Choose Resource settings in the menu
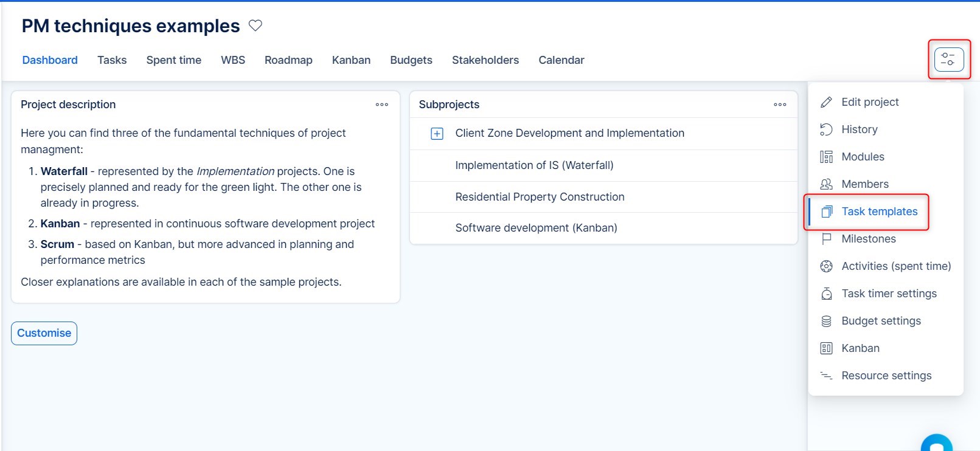This screenshot has width=980, height=451. click(886, 376)
